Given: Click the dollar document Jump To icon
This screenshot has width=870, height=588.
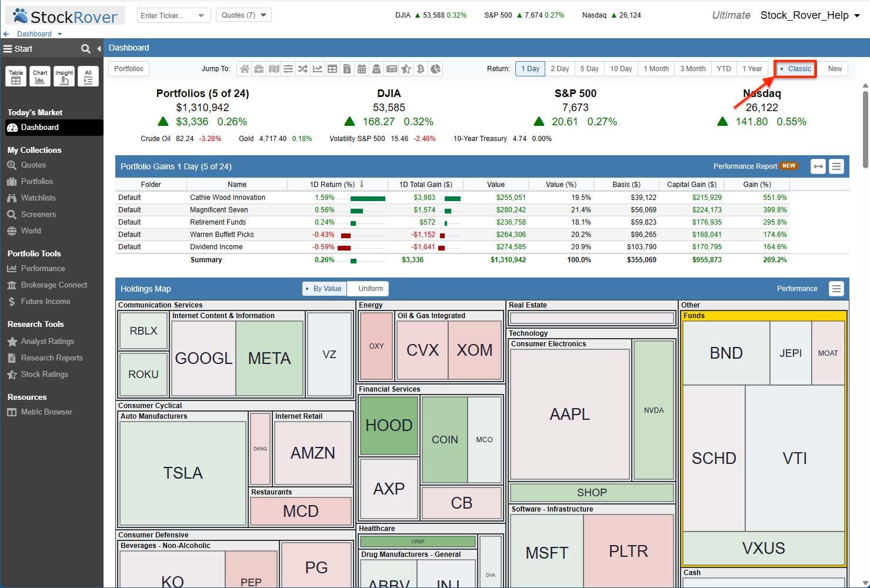Looking at the screenshot, I should point(347,69).
